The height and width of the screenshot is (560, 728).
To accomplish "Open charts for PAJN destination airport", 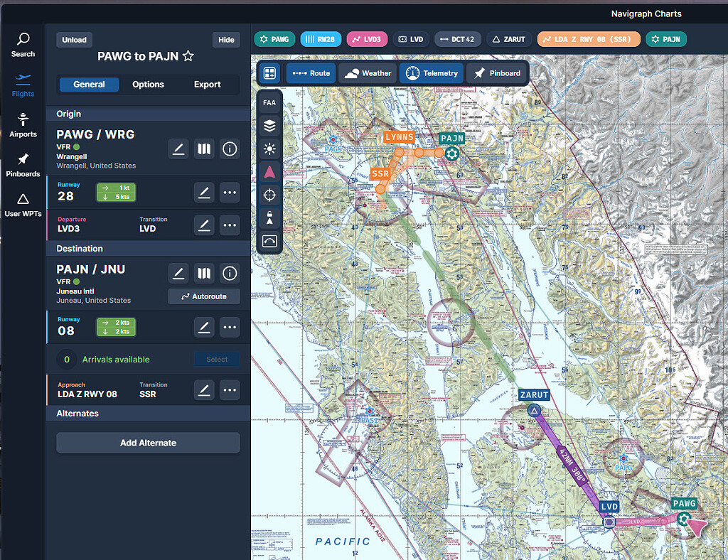I will tap(204, 274).
